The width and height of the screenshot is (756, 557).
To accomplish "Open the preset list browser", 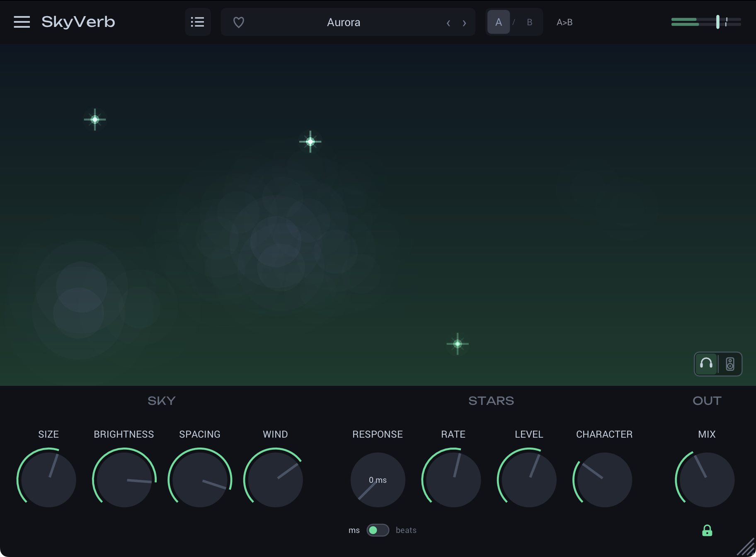I will point(198,22).
